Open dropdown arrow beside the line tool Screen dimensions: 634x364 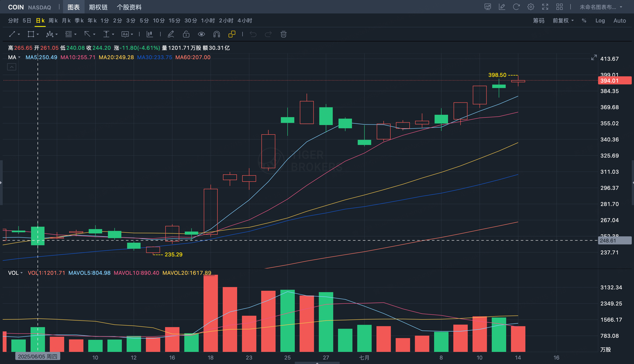tap(19, 34)
